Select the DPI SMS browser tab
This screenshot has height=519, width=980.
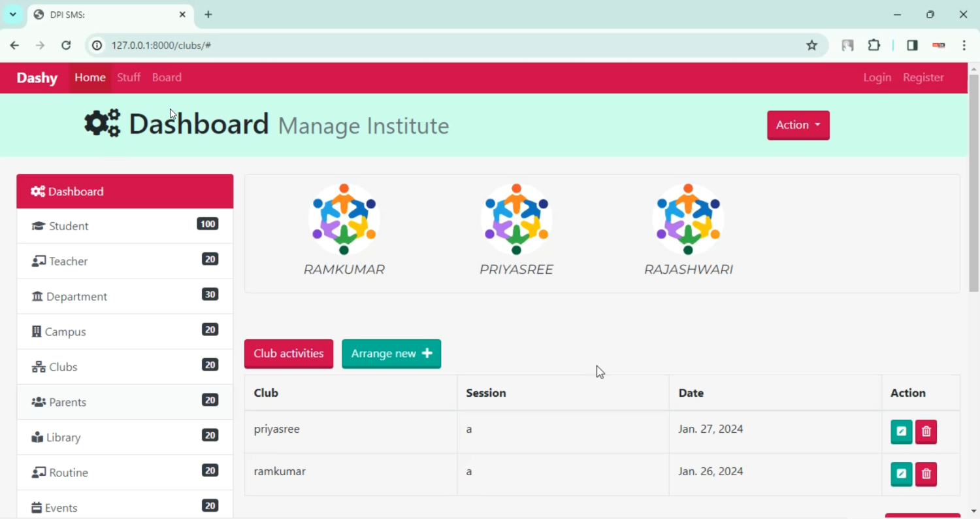pyautogui.click(x=111, y=14)
